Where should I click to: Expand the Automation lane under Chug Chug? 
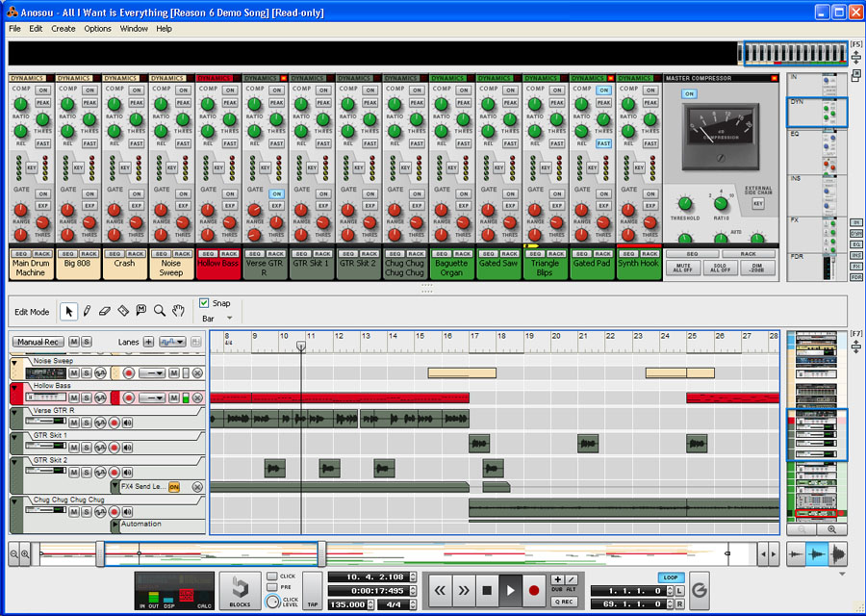click(115, 524)
